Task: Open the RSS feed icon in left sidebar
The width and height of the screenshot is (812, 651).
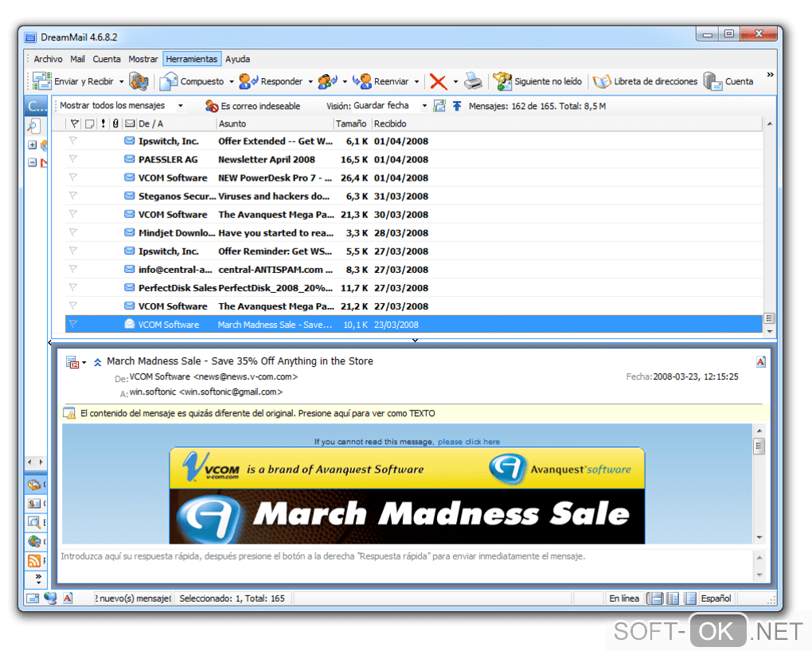Action: pyautogui.click(x=34, y=560)
